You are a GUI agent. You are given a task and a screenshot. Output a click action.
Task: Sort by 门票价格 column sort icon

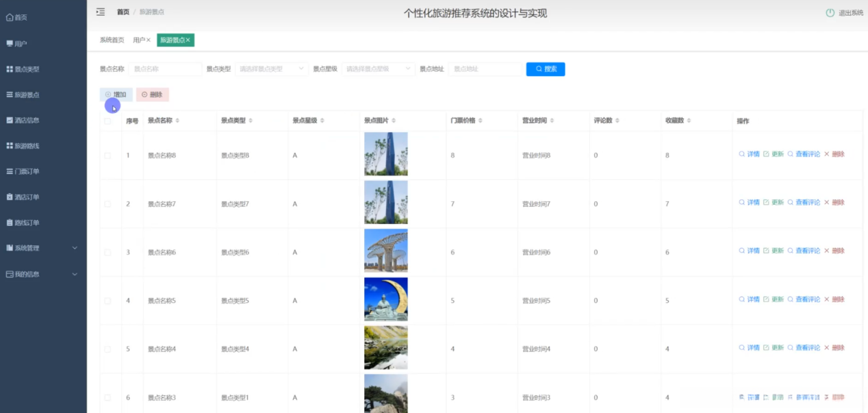[481, 121]
